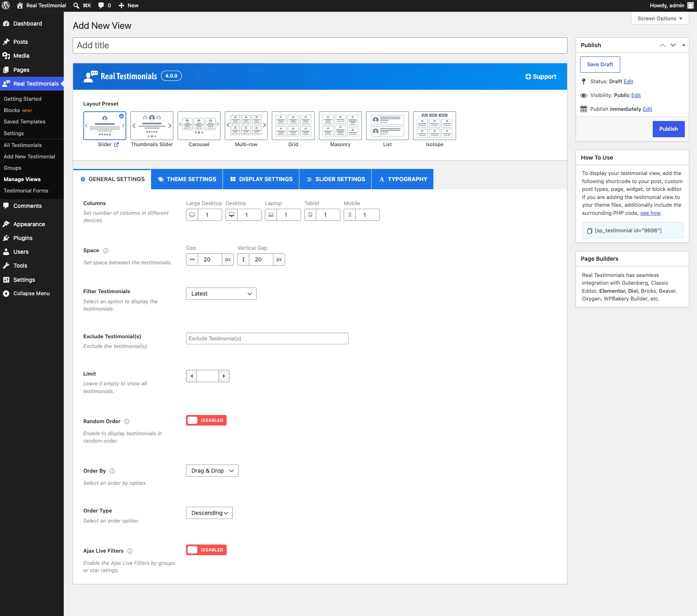Open Vertical Gap unit px selector

pyautogui.click(x=279, y=259)
